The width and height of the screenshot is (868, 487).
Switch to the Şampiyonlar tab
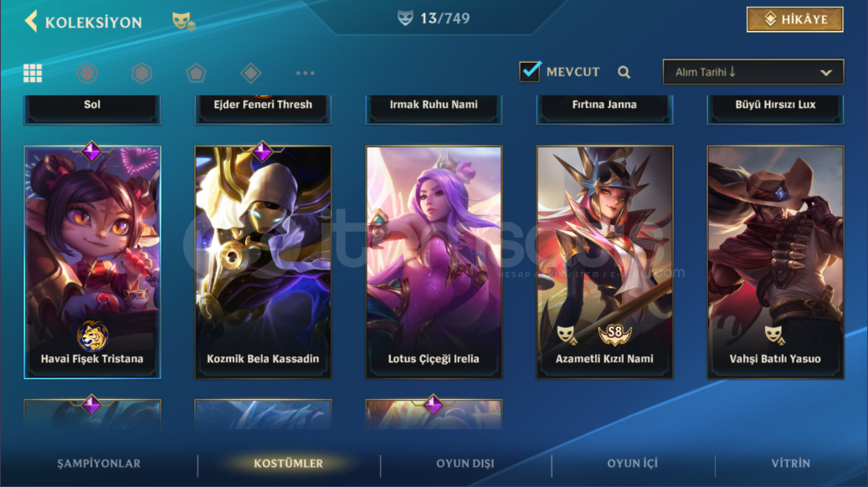[99, 464]
